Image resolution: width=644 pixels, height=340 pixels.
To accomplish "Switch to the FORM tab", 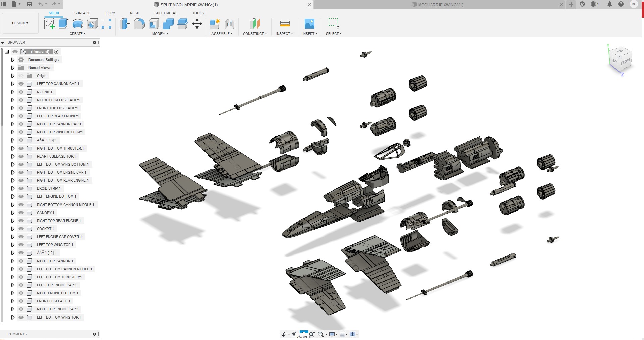I will pos(110,13).
